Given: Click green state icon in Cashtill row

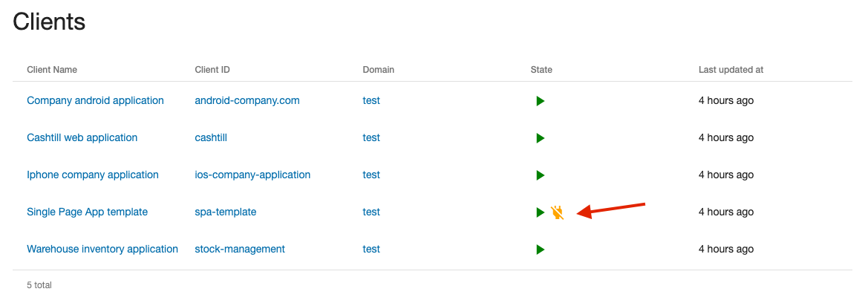Looking at the screenshot, I should pyautogui.click(x=540, y=137).
